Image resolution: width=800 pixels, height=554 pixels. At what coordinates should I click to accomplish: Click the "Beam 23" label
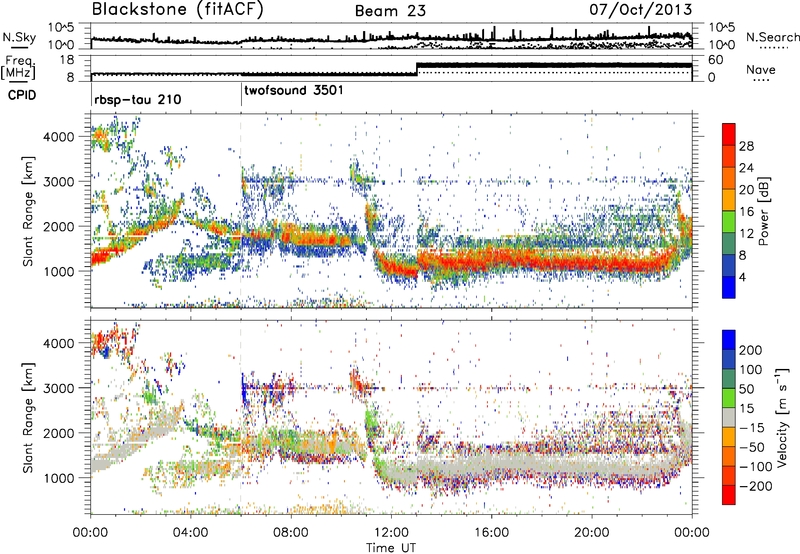click(390, 11)
